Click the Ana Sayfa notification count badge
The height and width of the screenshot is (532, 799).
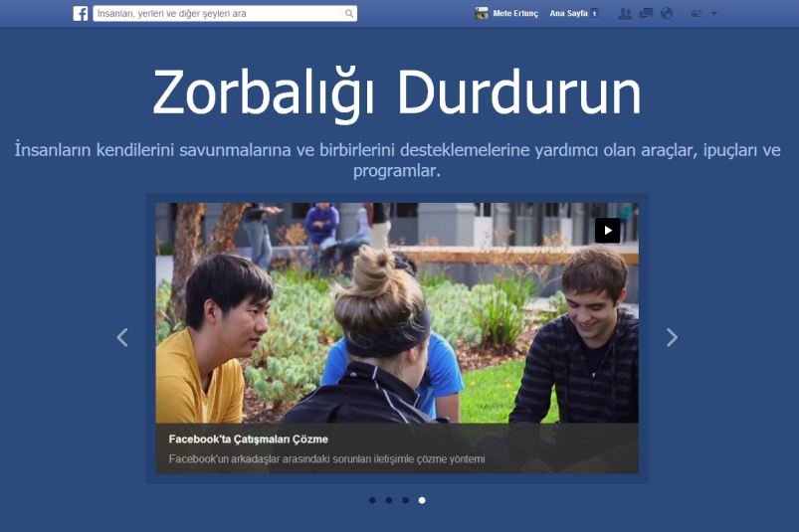point(594,14)
